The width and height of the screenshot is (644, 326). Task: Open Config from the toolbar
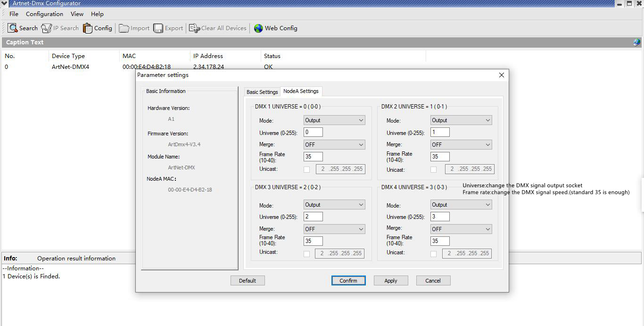[x=98, y=28]
